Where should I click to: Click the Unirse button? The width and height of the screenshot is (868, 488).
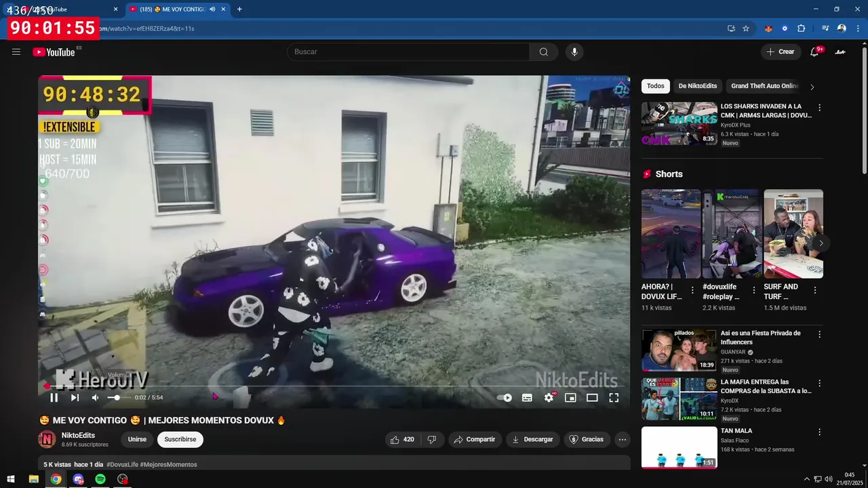tap(137, 439)
